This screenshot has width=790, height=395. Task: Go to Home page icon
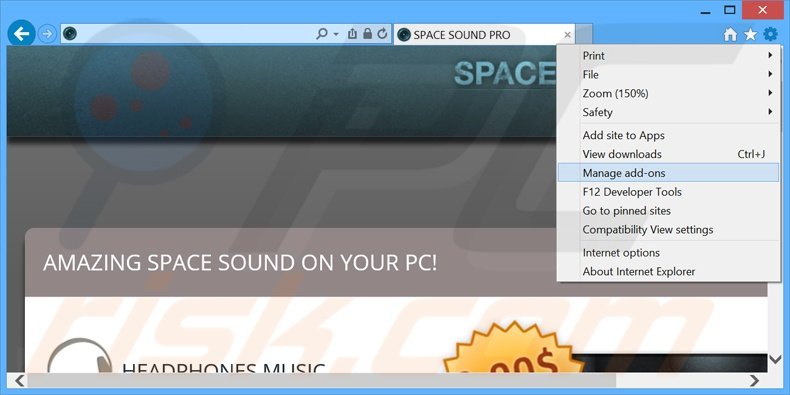tap(730, 34)
